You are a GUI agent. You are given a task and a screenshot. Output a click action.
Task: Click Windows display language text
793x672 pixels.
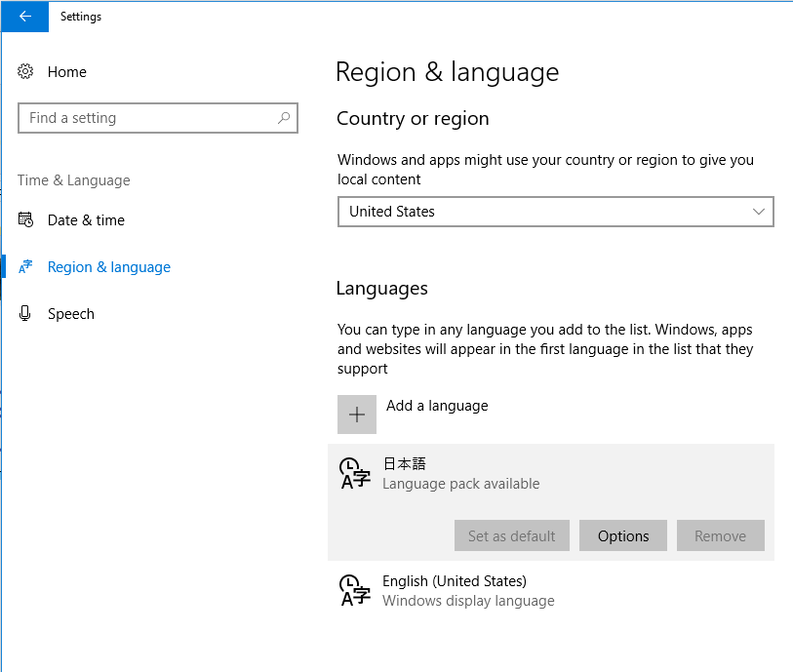point(468,601)
